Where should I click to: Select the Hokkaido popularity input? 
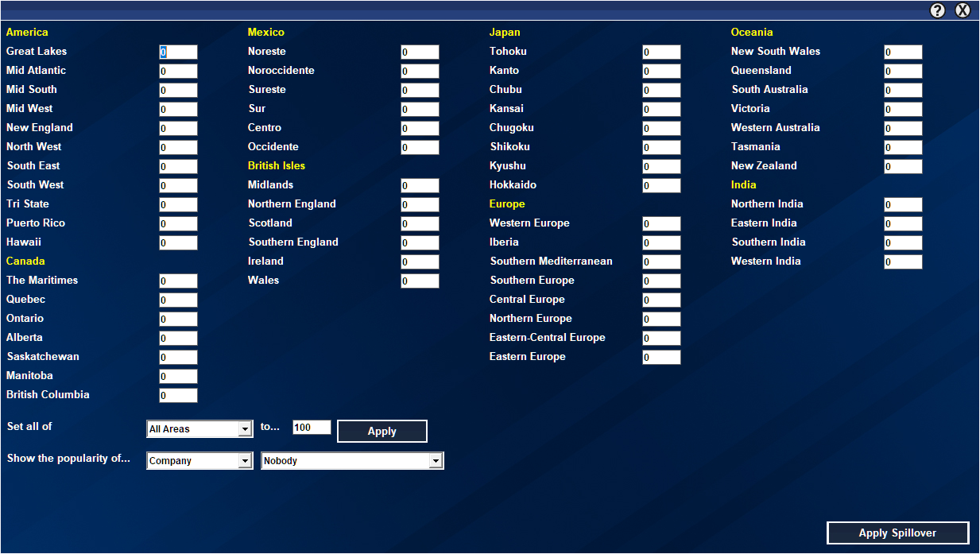[661, 186]
